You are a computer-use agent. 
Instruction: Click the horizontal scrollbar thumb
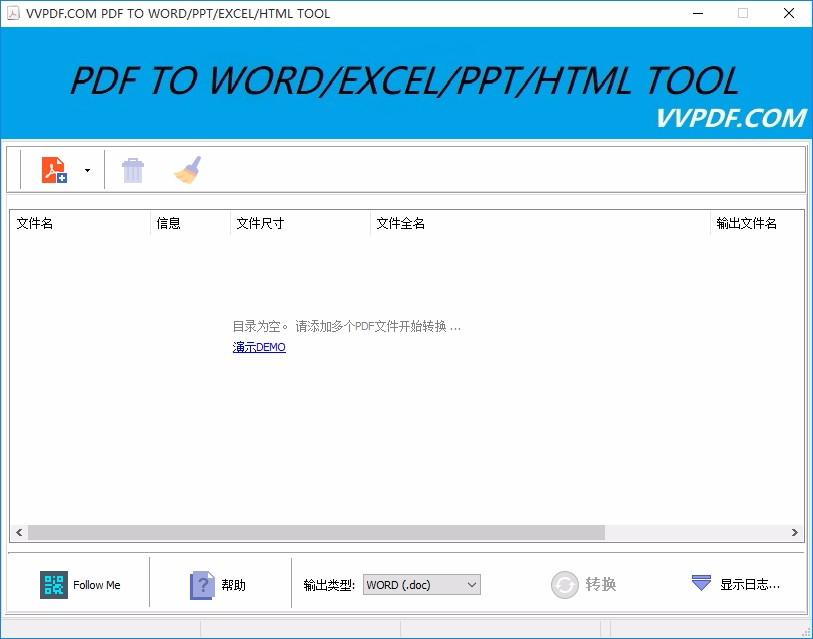tap(316, 532)
